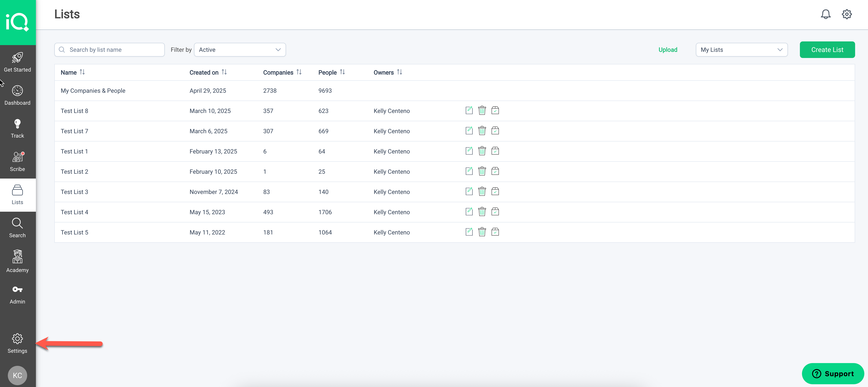
Task: Open the Test List 3 row name
Action: (x=75, y=192)
